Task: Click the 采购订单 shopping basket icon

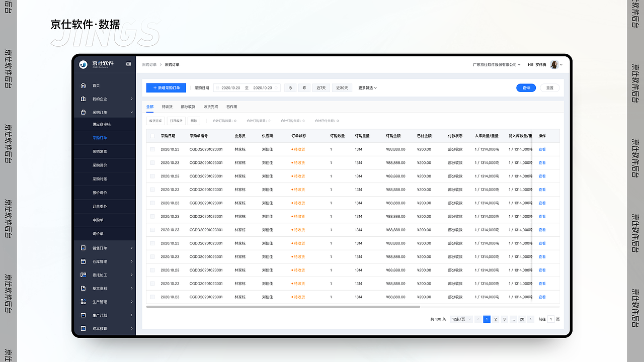Action: coord(84,112)
